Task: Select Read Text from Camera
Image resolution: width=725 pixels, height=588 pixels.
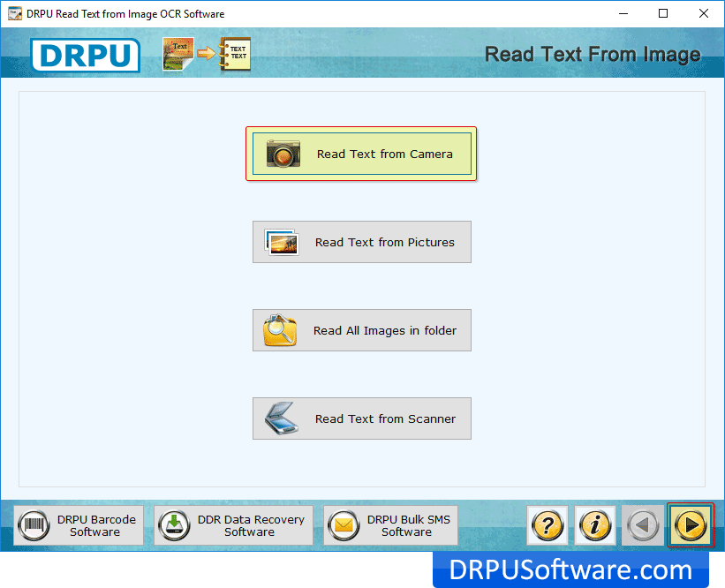Action: click(x=384, y=154)
